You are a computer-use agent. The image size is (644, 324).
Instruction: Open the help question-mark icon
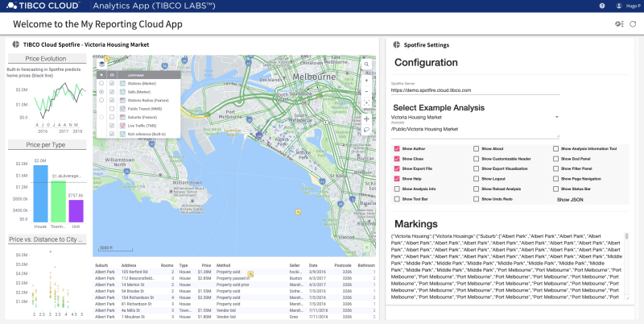pos(602,6)
